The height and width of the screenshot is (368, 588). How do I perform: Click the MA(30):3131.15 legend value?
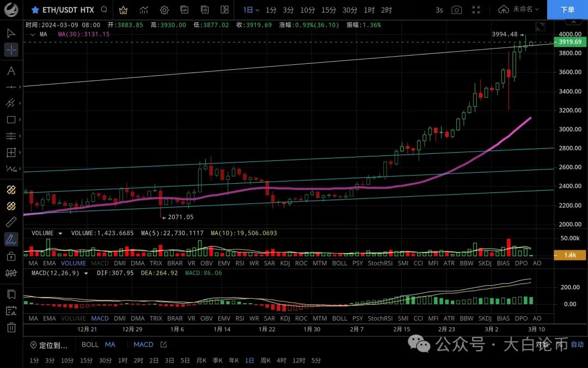point(84,34)
